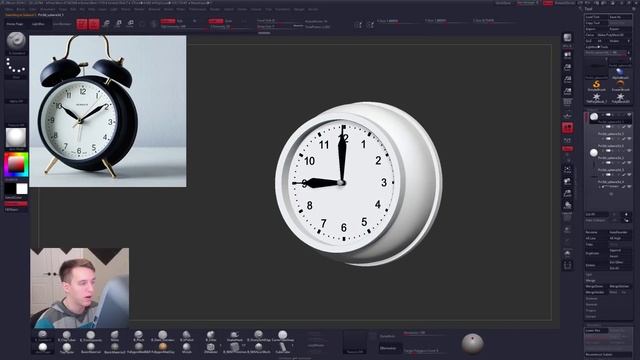Expand the Split section in Tool panel
Viewport: 640px width, 360px height.
589,275
